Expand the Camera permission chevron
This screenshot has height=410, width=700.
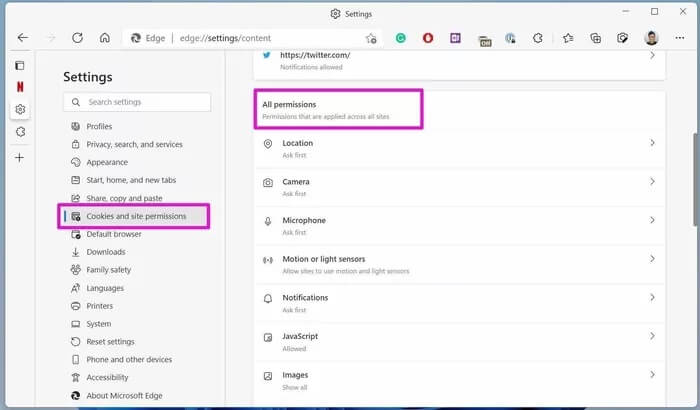pos(652,182)
